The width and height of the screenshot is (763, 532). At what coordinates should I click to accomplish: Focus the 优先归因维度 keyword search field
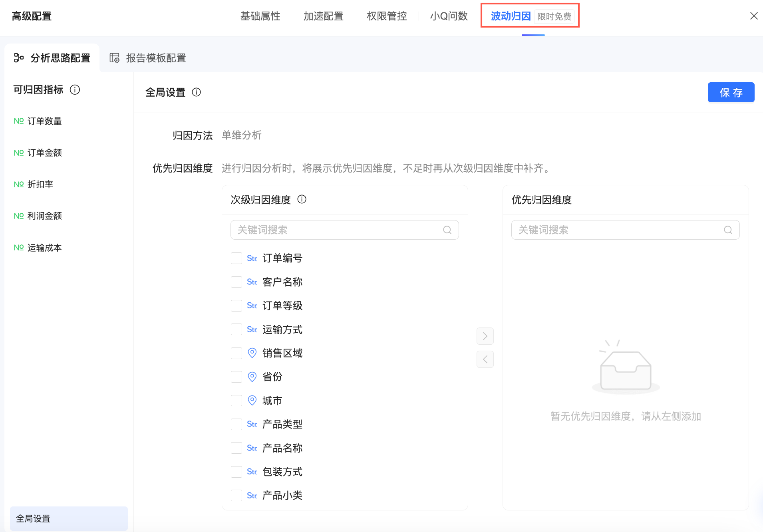[x=625, y=230]
